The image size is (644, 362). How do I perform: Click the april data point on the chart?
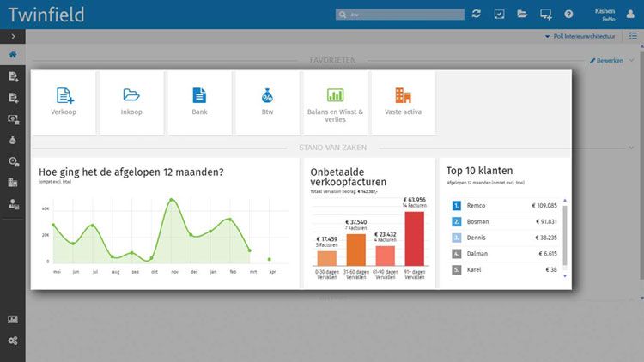(x=270, y=259)
